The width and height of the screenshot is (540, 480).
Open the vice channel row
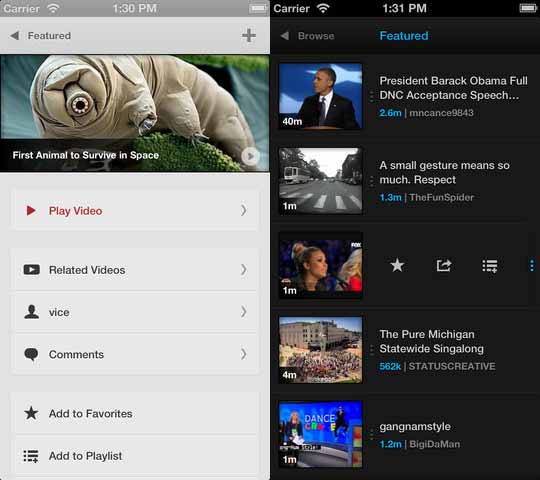135,312
